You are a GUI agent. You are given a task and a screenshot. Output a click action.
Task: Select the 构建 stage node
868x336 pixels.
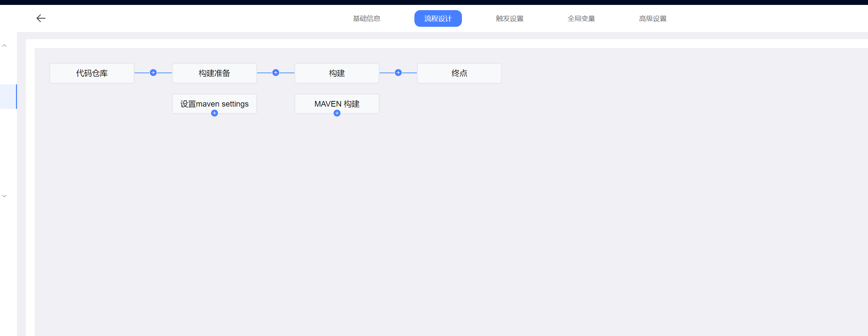tap(337, 73)
